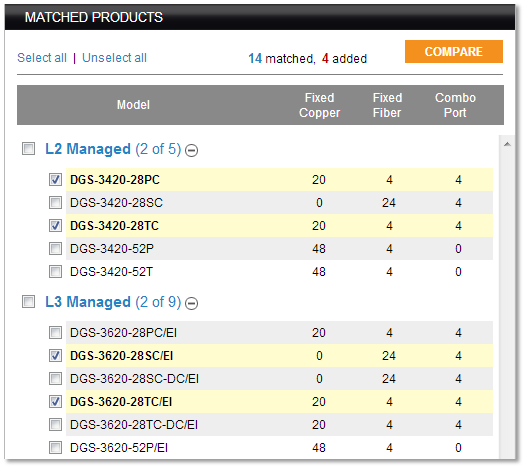Viewport: 525px width, 468px height.
Task: Click the Unselect all link
Action: point(115,58)
